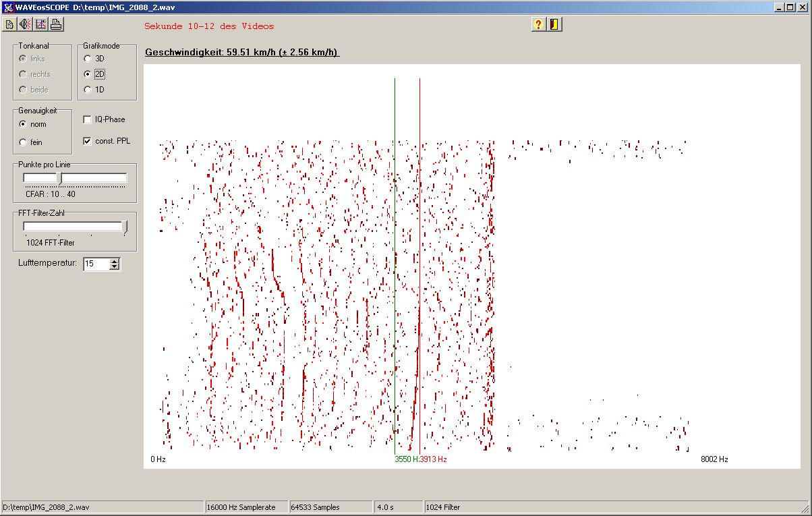Click the red 'Sekunde 10-12 des Videos' text

[209, 26]
